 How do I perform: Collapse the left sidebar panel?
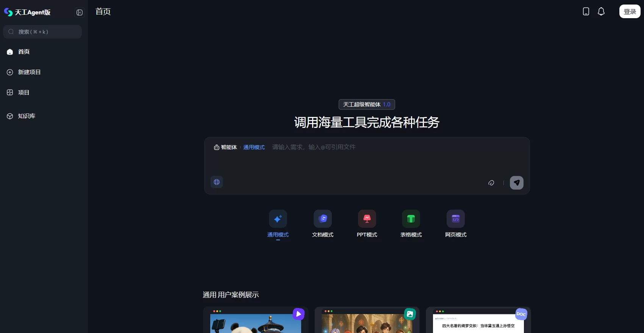point(80,12)
